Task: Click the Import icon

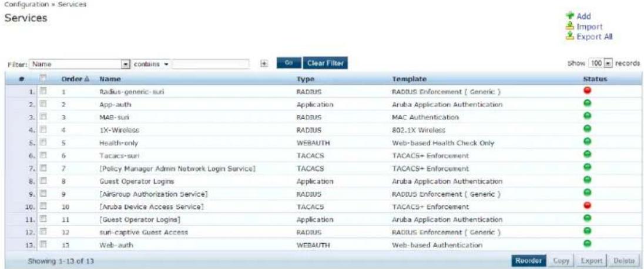Action: click(569, 26)
